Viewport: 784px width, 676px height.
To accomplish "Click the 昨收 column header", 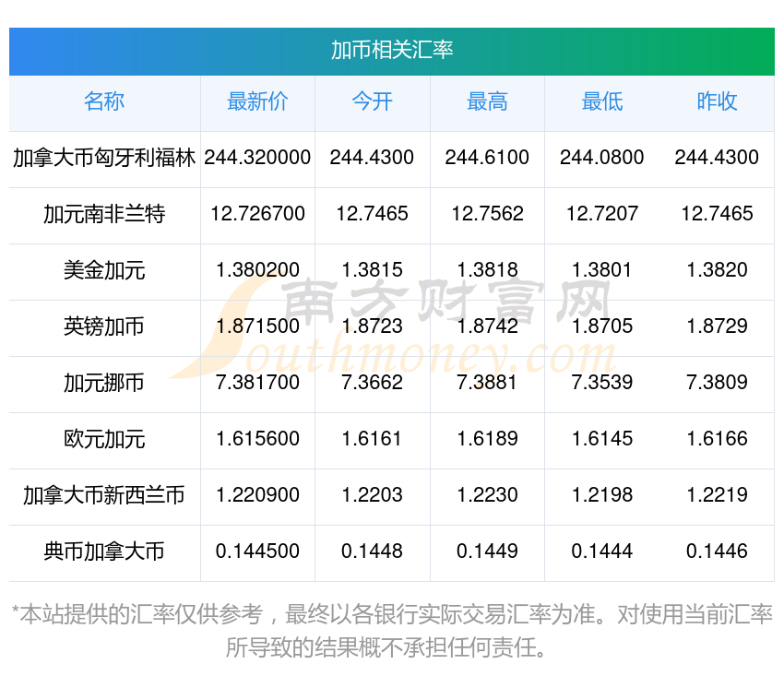I will click(717, 101).
